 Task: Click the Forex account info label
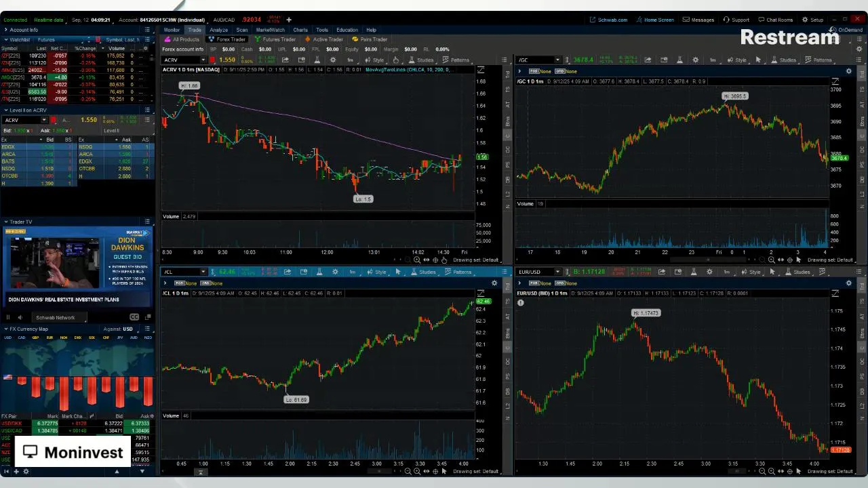click(x=183, y=49)
